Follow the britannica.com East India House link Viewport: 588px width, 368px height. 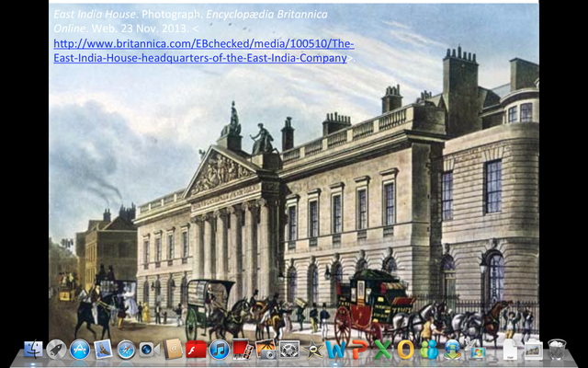tap(204, 52)
